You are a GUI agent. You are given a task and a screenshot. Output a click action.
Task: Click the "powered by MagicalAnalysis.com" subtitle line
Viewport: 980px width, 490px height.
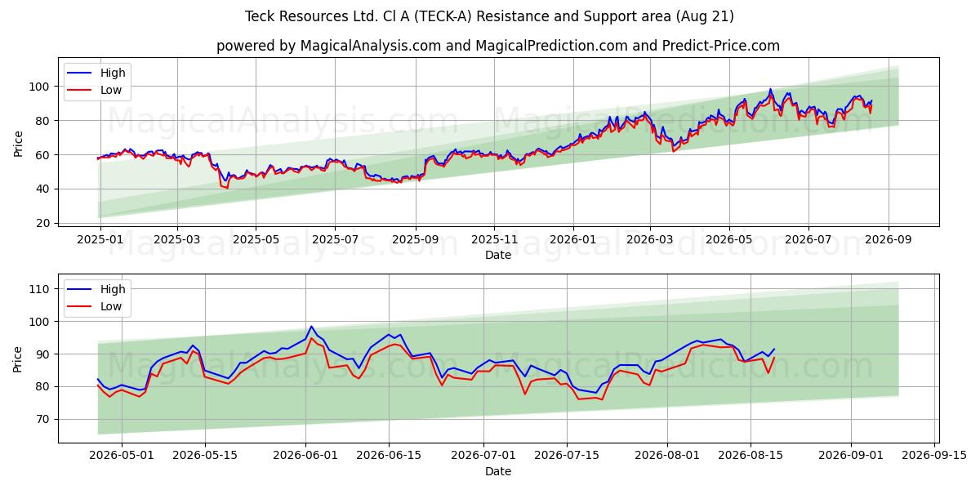click(498, 46)
